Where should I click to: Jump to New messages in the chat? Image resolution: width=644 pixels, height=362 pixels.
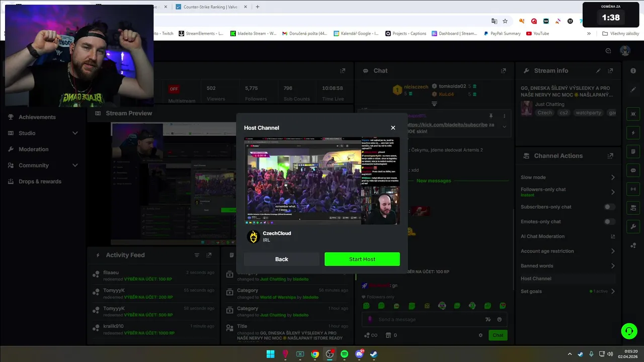tap(434, 180)
